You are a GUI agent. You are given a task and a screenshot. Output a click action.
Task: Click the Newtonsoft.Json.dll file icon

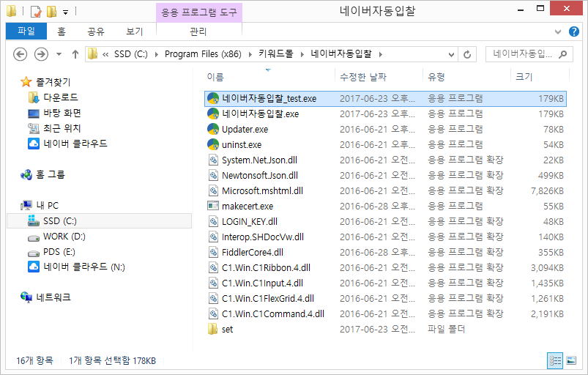(x=213, y=176)
